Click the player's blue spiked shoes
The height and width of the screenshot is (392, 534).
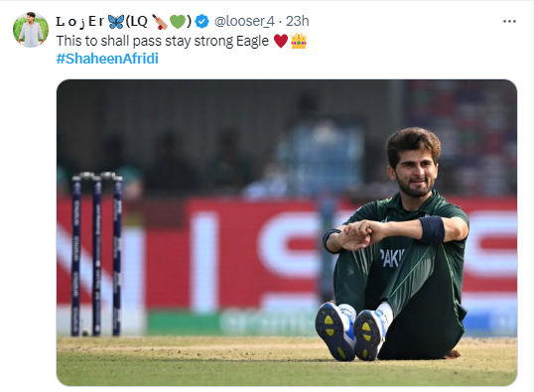(x=352, y=330)
